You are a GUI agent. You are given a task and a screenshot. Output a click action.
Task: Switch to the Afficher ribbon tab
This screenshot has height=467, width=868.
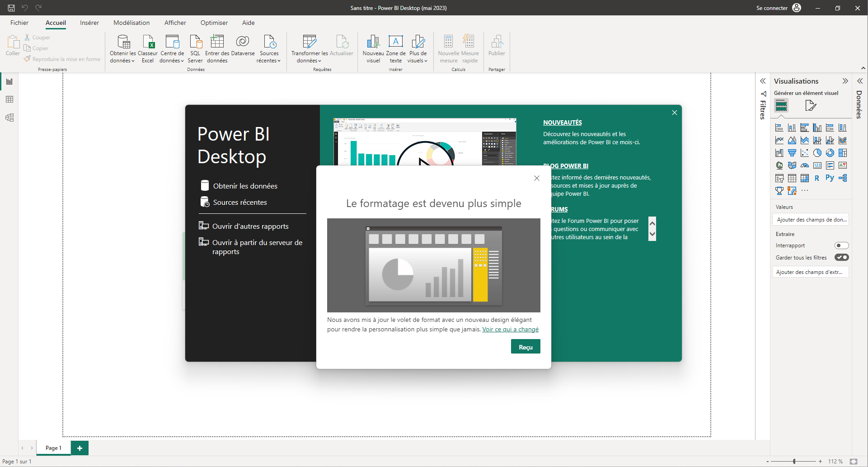tap(175, 23)
